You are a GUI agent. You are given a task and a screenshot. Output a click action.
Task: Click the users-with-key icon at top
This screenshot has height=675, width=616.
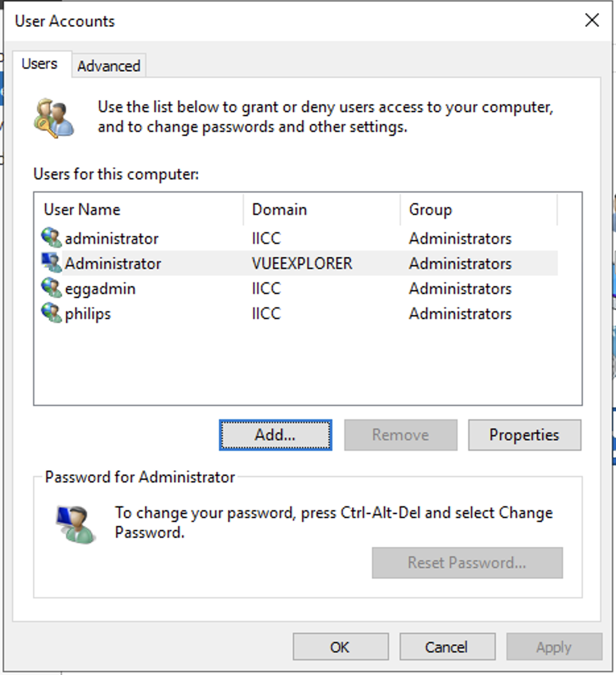(x=54, y=118)
